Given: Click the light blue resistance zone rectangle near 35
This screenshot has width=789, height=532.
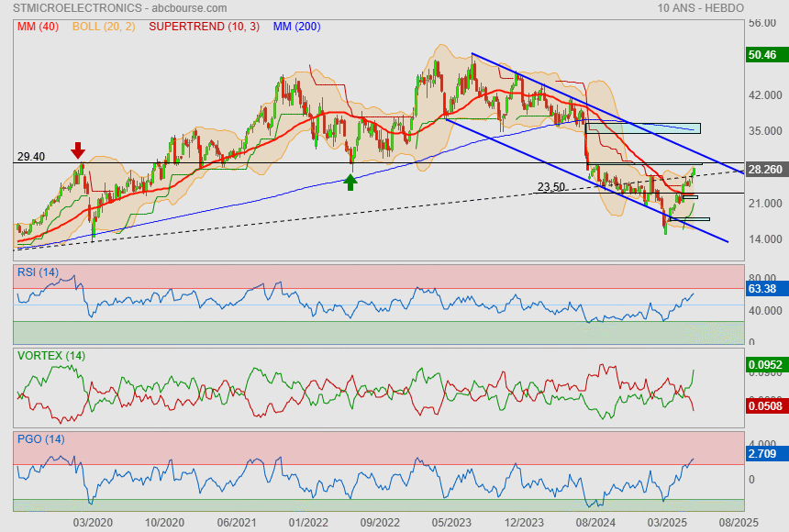Looking at the screenshot, I should (643, 128).
